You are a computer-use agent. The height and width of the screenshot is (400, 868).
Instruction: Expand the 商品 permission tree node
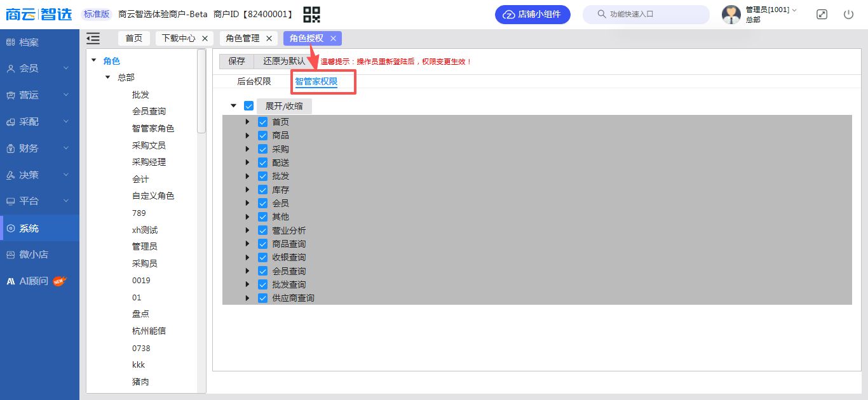click(x=247, y=135)
